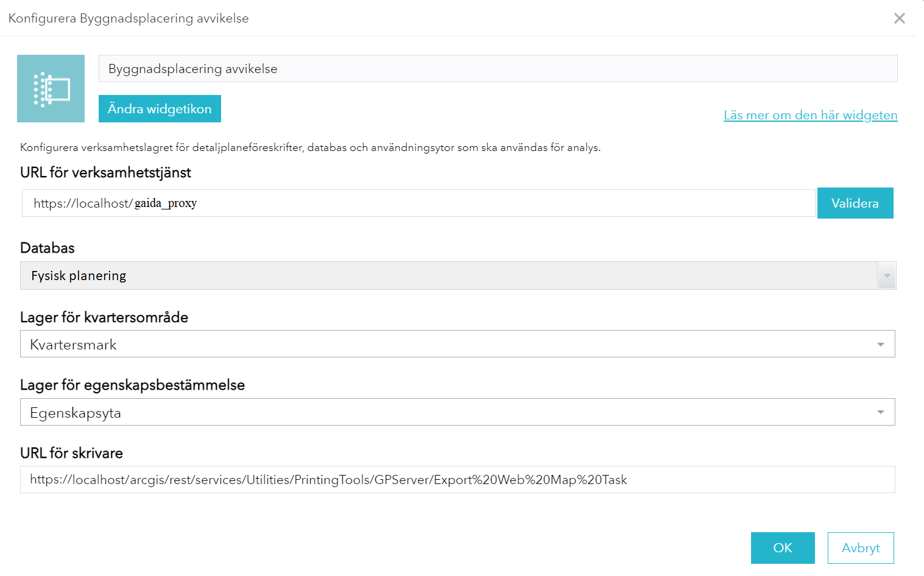This screenshot has height=576, width=924.
Task: Click the configuration description text about verksamhetslagret
Action: [310, 147]
